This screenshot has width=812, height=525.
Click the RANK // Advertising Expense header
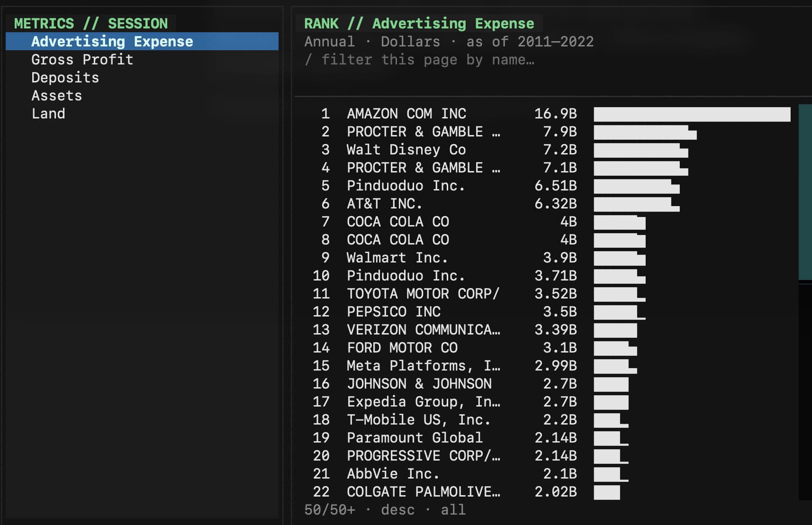[x=419, y=23]
